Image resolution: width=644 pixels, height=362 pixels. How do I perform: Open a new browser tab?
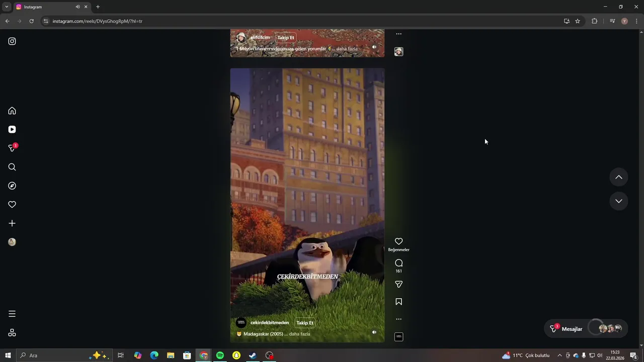point(98,7)
